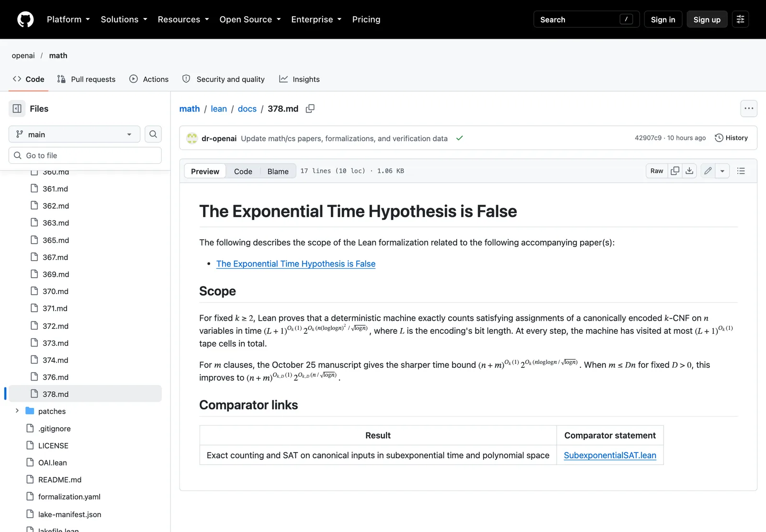Open file 373.md in the tree
Image resolution: width=766 pixels, height=532 pixels.
pos(56,343)
